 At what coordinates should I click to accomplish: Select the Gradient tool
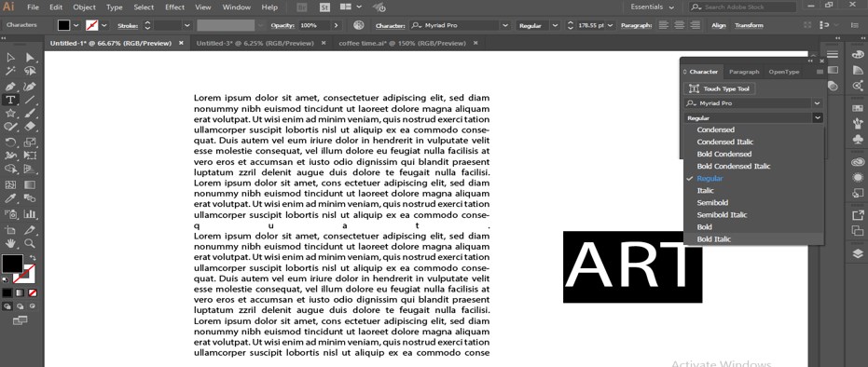click(30, 184)
